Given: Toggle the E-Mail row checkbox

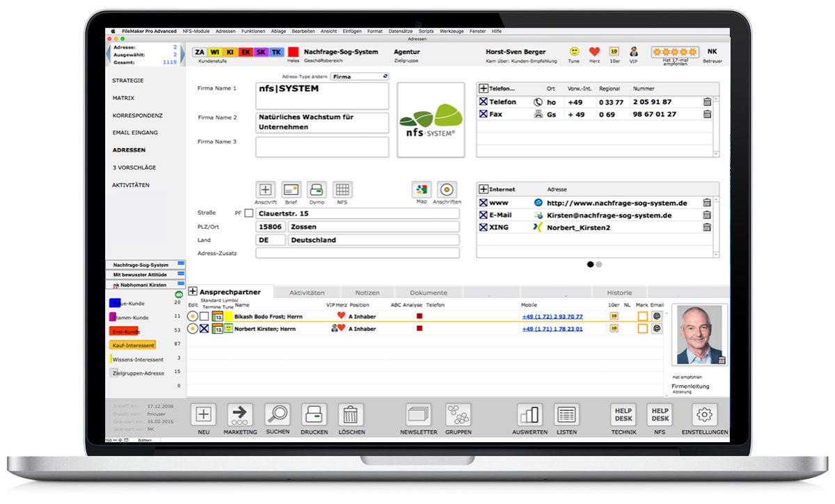Looking at the screenshot, I should (484, 216).
